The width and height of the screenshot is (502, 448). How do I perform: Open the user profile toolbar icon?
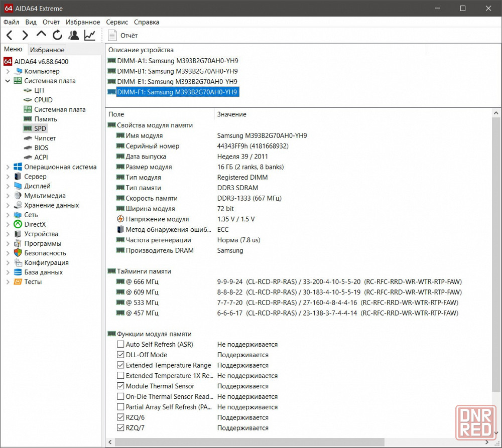[x=74, y=35]
